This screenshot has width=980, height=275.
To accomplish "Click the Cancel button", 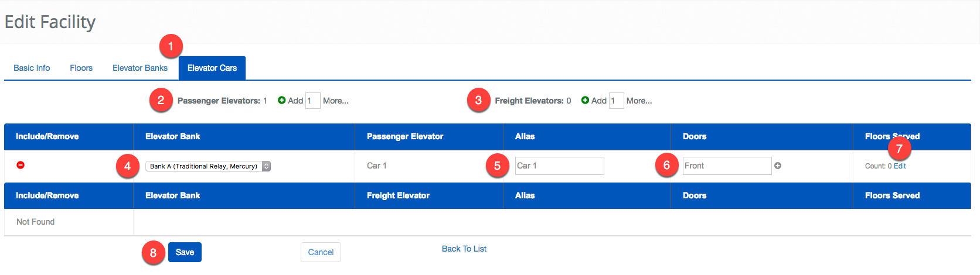I will coord(321,252).
